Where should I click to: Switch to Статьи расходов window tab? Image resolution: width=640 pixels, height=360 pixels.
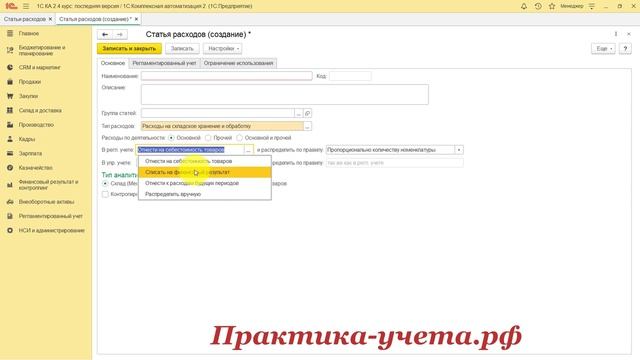[24, 19]
